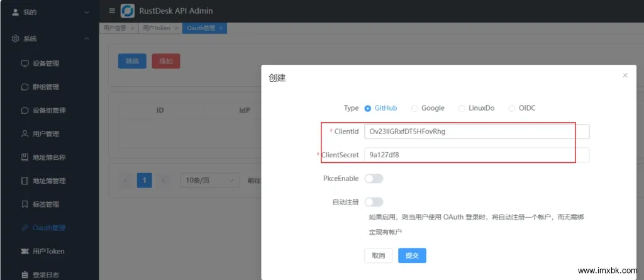Click the 取消 cancel button
Image resolution: width=644 pixels, height=280 pixels.
(378, 255)
